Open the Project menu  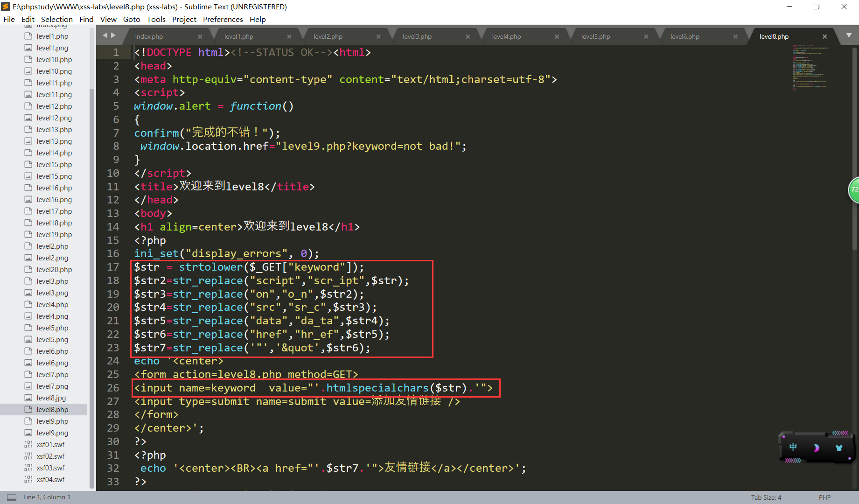[x=184, y=19]
